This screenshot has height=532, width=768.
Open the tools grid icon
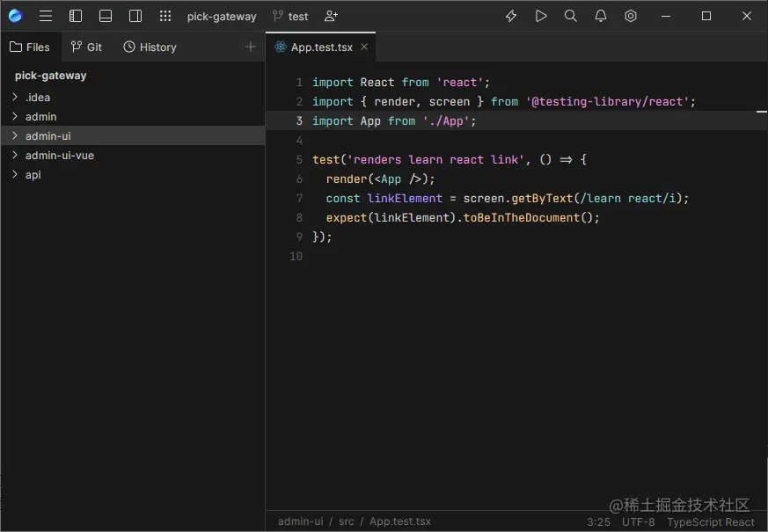click(x=165, y=16)
